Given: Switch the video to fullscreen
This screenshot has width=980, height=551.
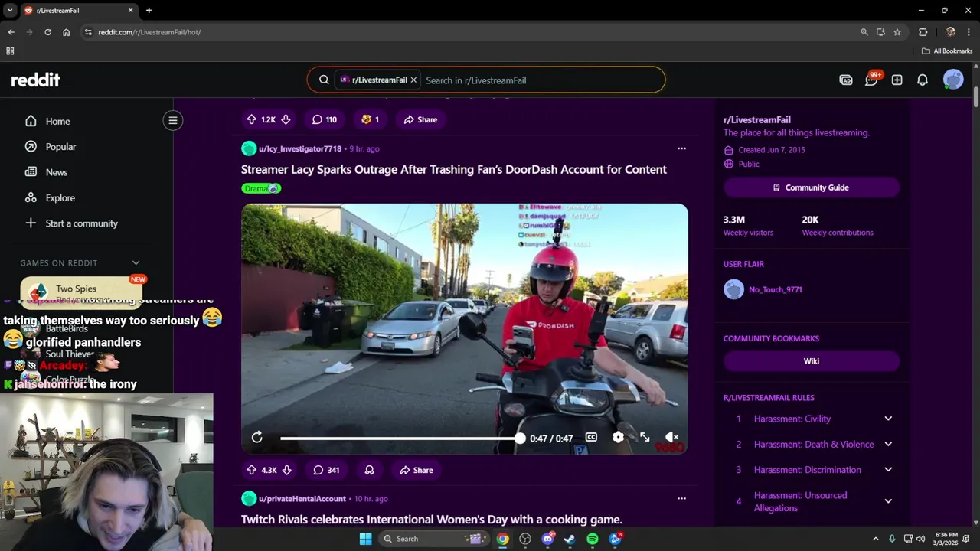Looking at the screenshot, I should coord(645,438).
